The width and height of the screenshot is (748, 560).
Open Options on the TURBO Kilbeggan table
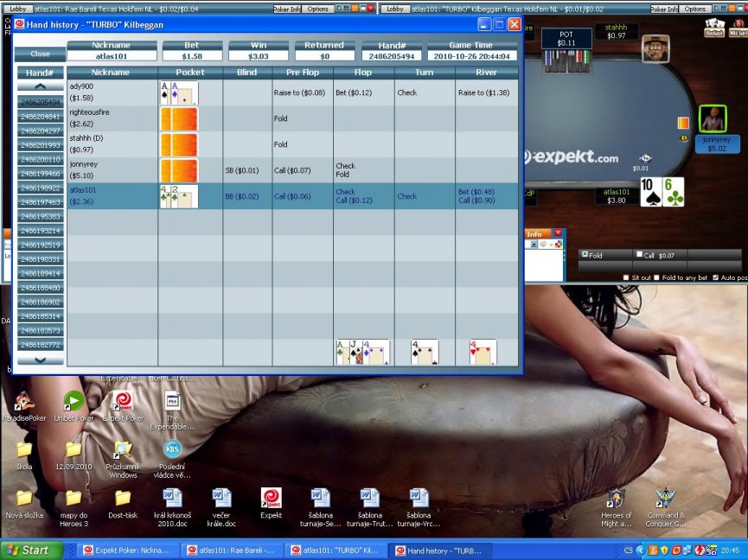(x=694, y=9)
